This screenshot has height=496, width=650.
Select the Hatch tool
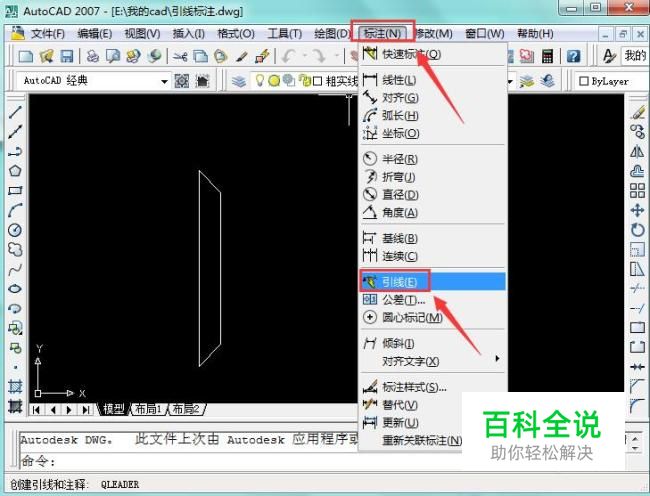tap(15, 387)
